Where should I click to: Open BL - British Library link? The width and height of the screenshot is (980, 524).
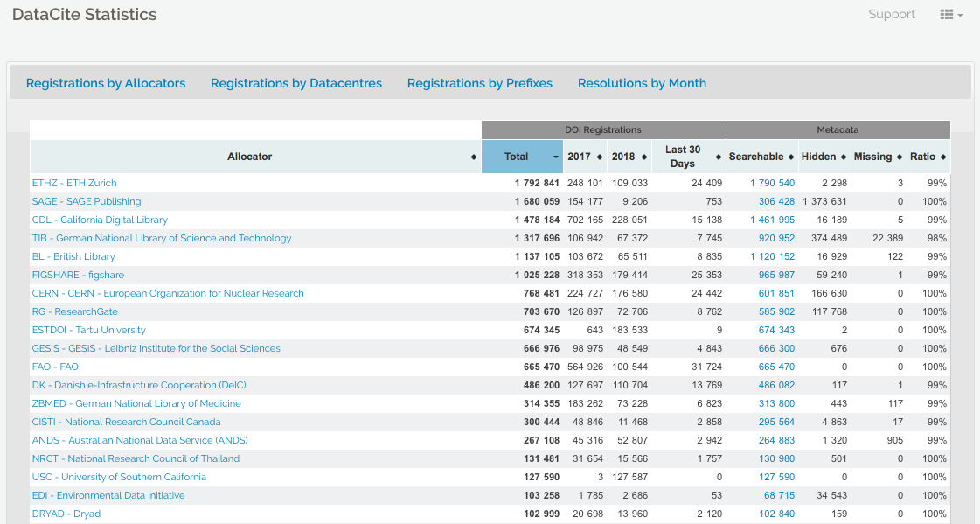click(73, 256)
